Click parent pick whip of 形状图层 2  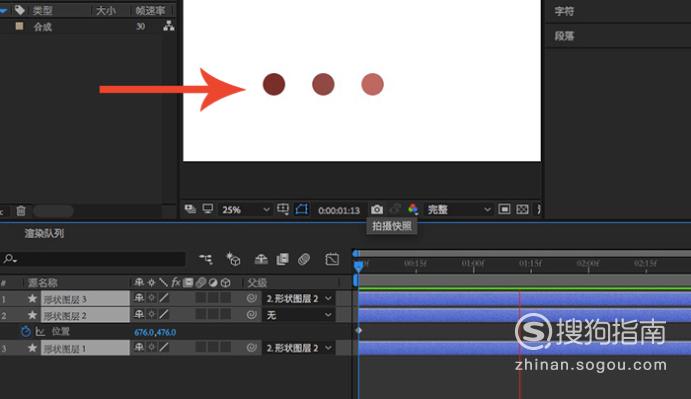252,315
